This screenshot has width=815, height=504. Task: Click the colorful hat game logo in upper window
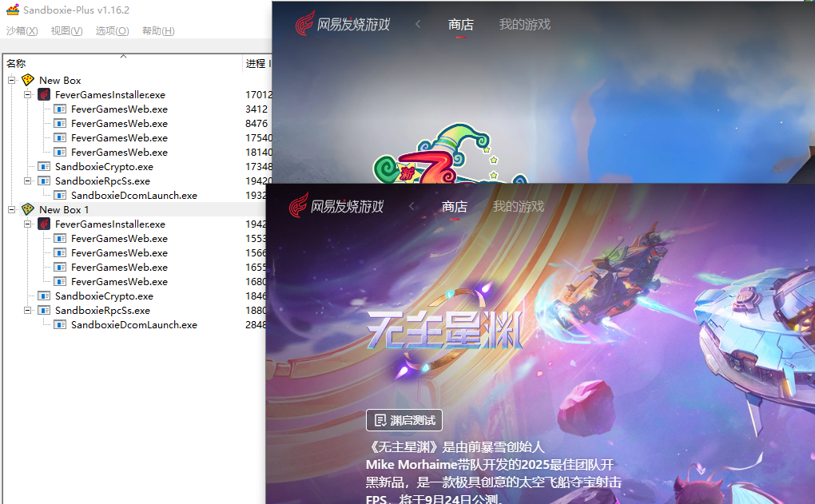tap(451, 154)
